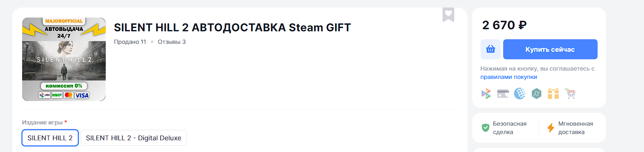
Task: Add product to cart with basket icon
Action: [491, 49]
